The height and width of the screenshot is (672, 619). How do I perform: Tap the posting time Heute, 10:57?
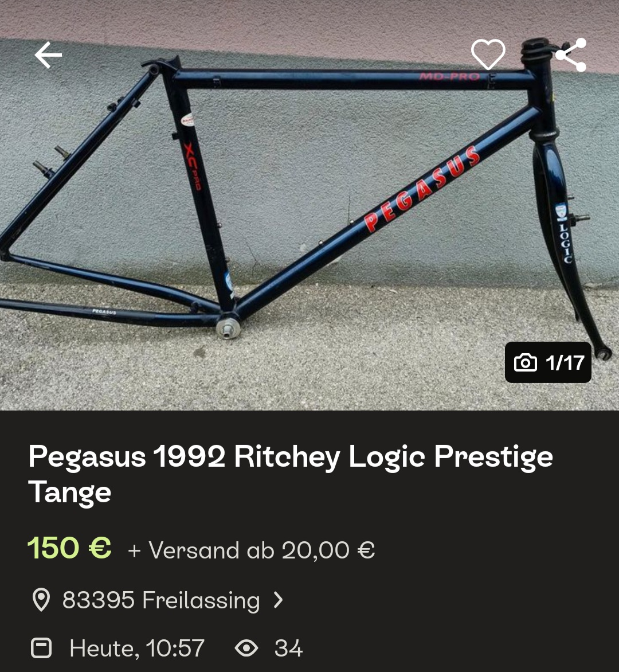tap(136, 648)
